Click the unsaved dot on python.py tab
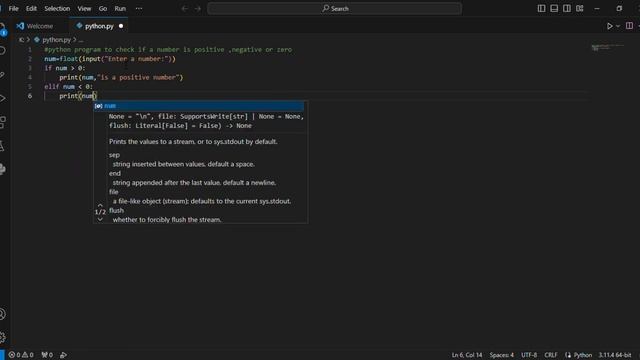 tap(121, 26)
